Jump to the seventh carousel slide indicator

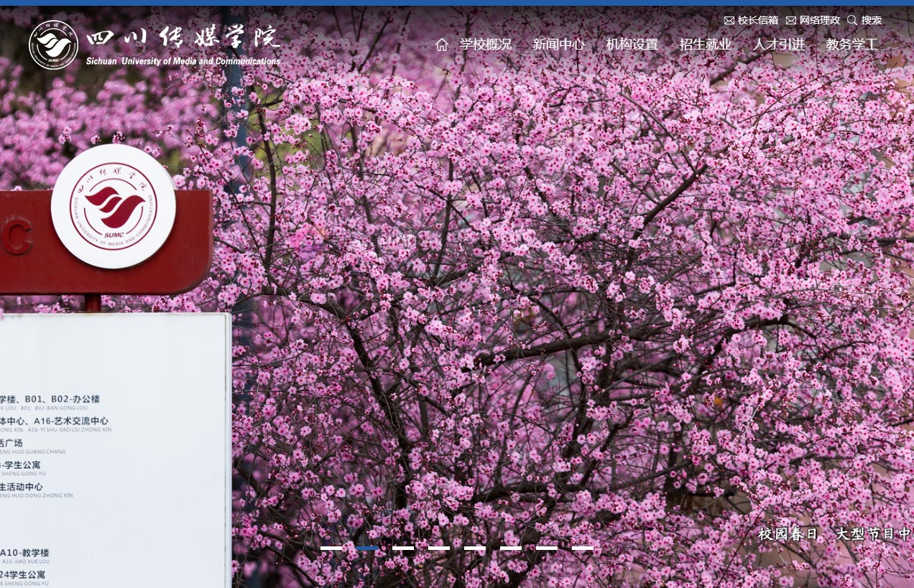[547, 548]
